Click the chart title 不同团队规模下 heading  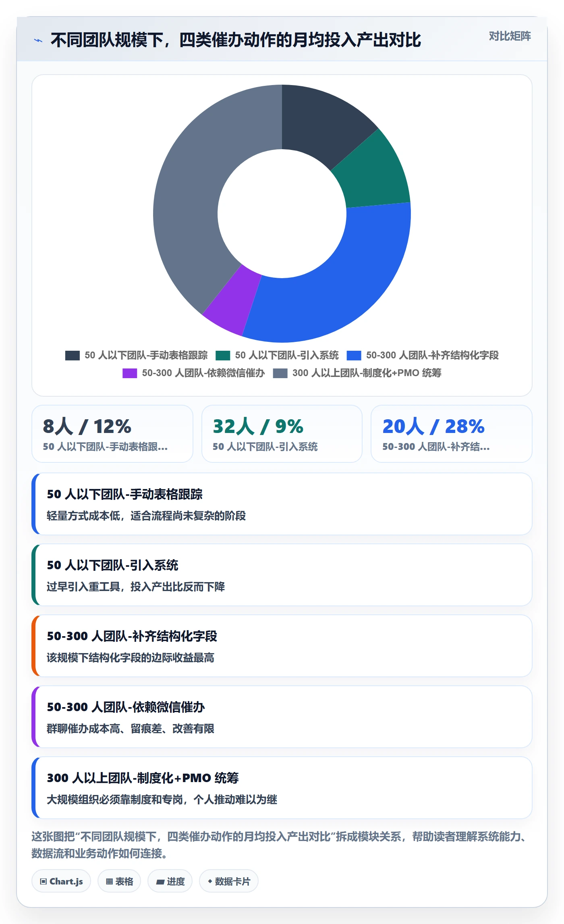click(236, 40)
